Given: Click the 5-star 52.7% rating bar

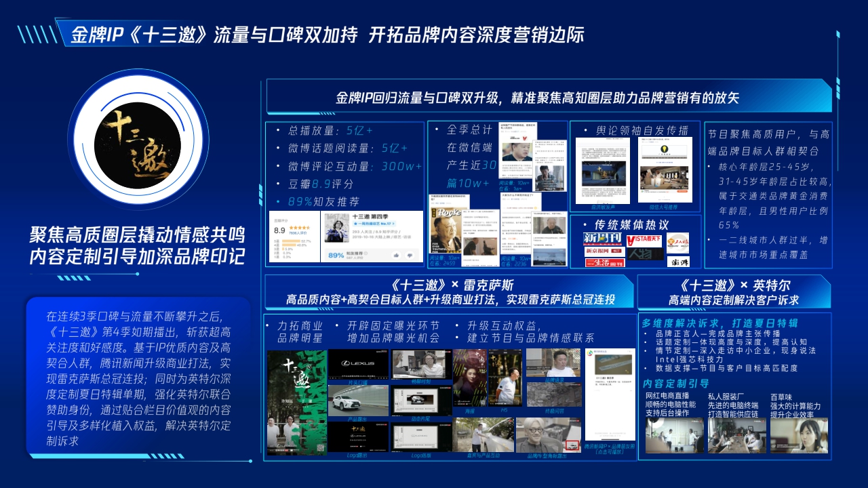Looking at the screenshot, I should coord(291,241).
